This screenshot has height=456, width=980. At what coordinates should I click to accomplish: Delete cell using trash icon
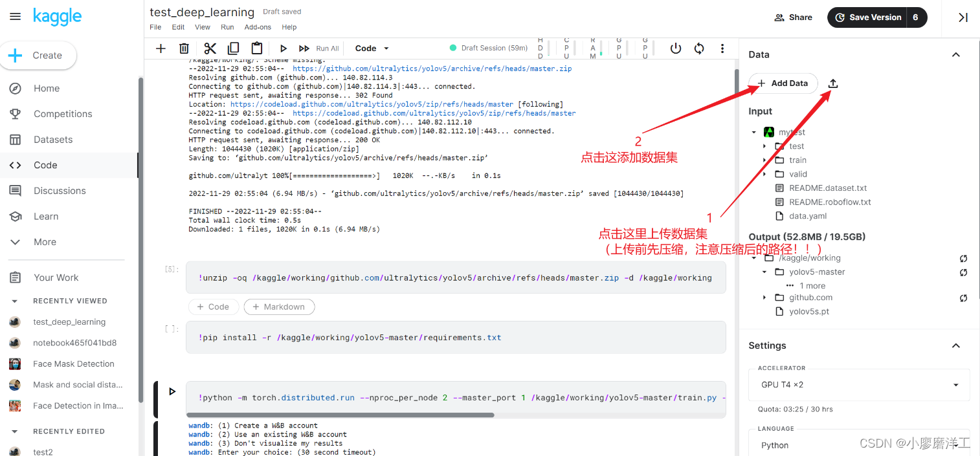click(x=184, y=49)
